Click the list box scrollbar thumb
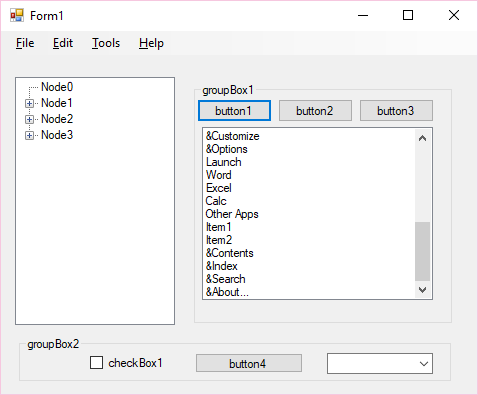478x395 pixels. pyautogui.click(x=422, y=251)
